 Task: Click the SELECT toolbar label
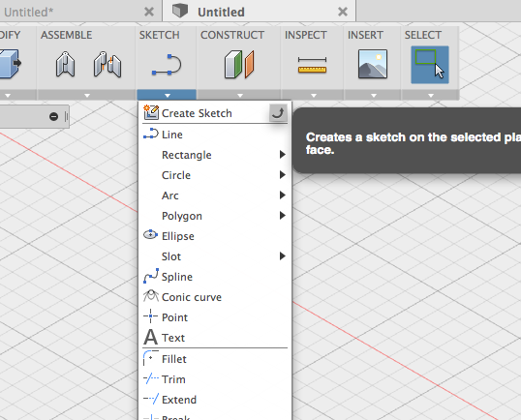tap(422, 35)
